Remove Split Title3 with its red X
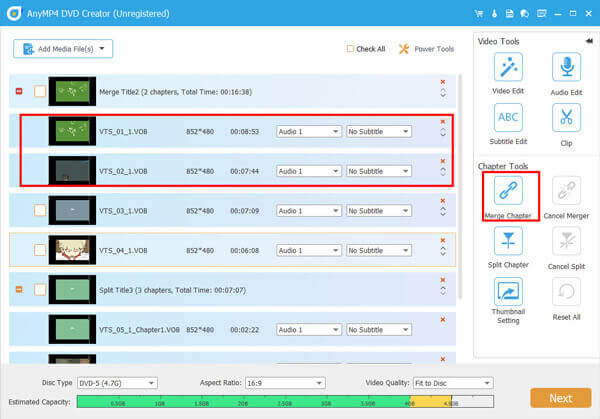600x419 pixels. point(443,280)
